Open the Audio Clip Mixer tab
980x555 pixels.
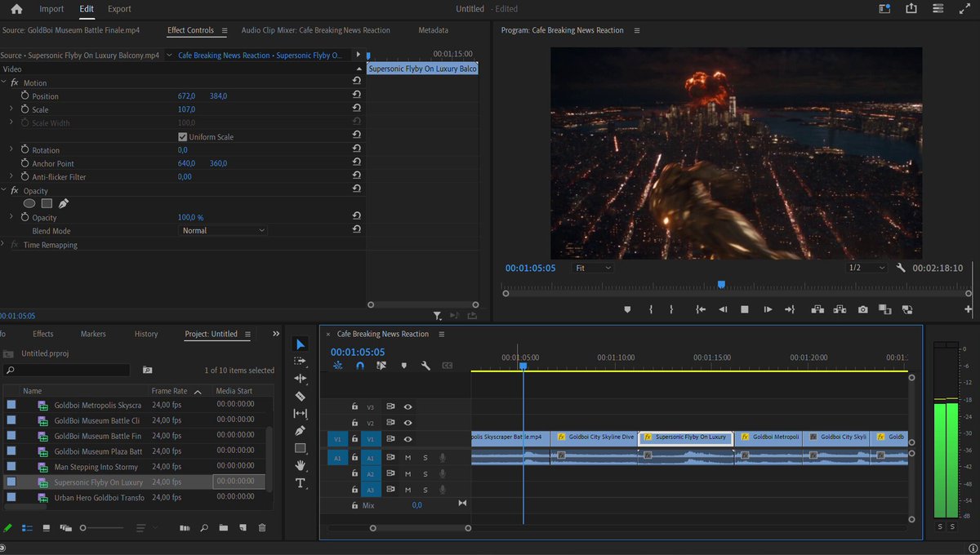click(x=316, y=30)
